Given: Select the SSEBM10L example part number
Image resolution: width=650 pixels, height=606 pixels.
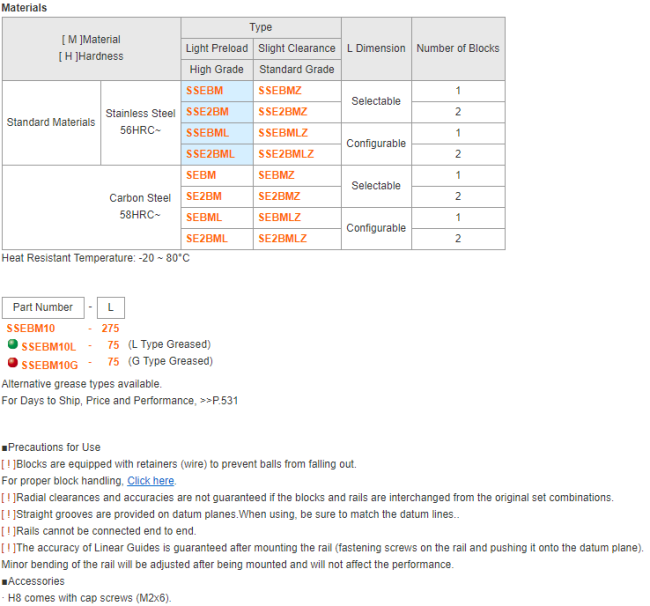Looking at the screenshot, I should click(x=48, y=345).
